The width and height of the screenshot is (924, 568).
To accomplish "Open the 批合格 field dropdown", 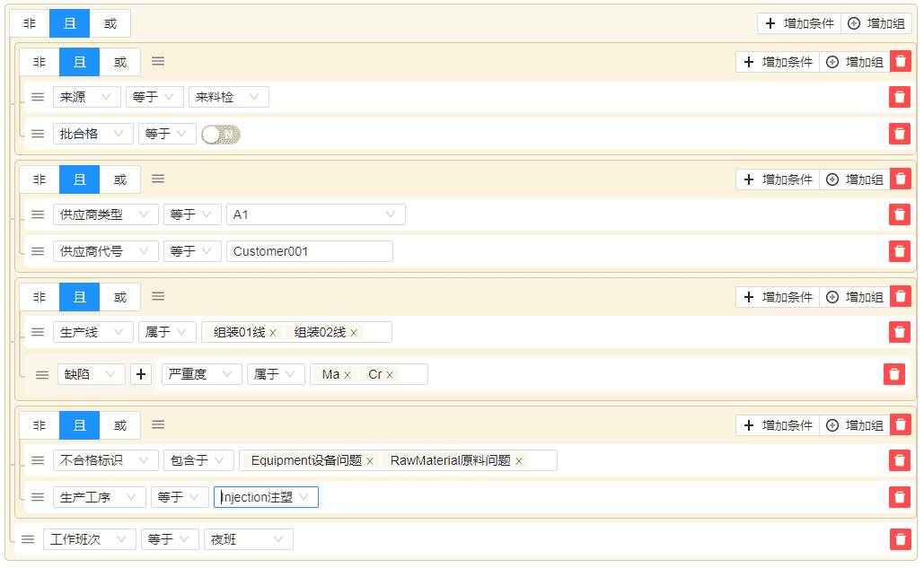I will (93, 134).
